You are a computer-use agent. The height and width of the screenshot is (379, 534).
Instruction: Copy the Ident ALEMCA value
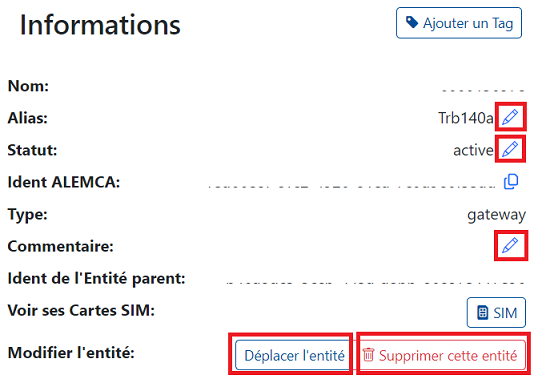click(511, 181)
